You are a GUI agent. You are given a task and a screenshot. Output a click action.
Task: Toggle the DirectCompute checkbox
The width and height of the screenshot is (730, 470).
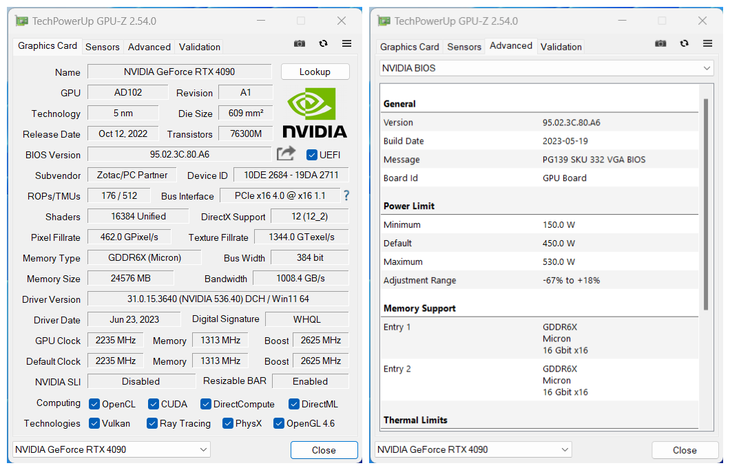[206, 404]
